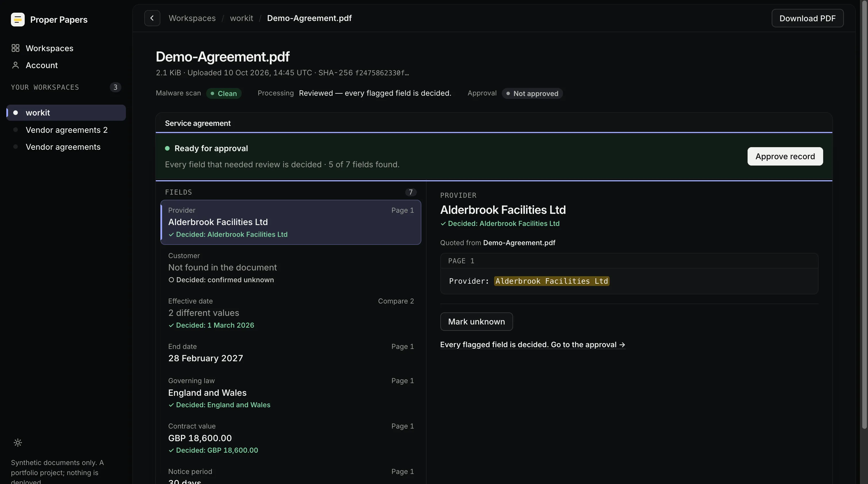Select the Vendor agreements 2 workspace

pos(66,130)
